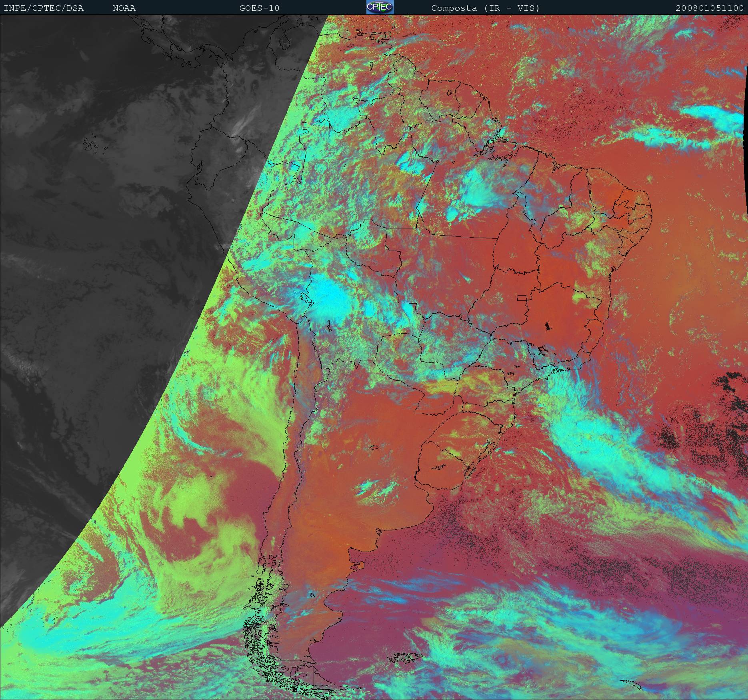
Task: Select the NOAA label in the header
Action: point(124,8)
